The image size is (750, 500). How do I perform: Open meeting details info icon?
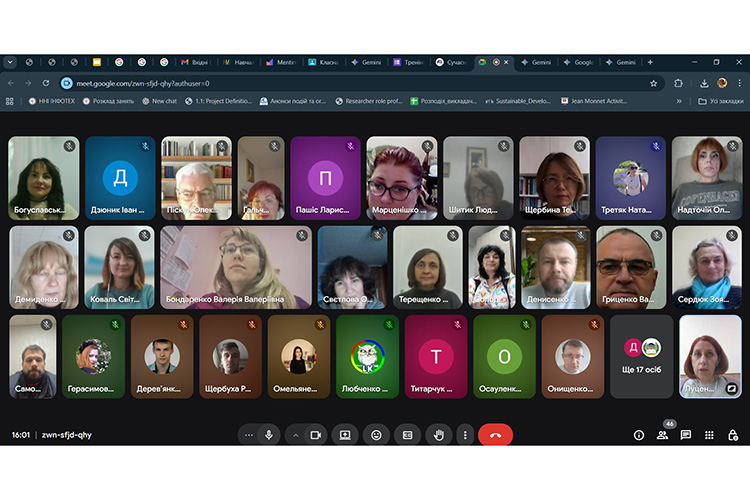[639, 435]
